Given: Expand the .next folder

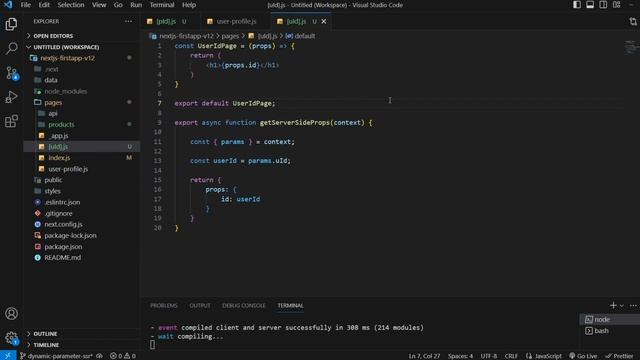Looking at the screenshot, I should 82,69.
